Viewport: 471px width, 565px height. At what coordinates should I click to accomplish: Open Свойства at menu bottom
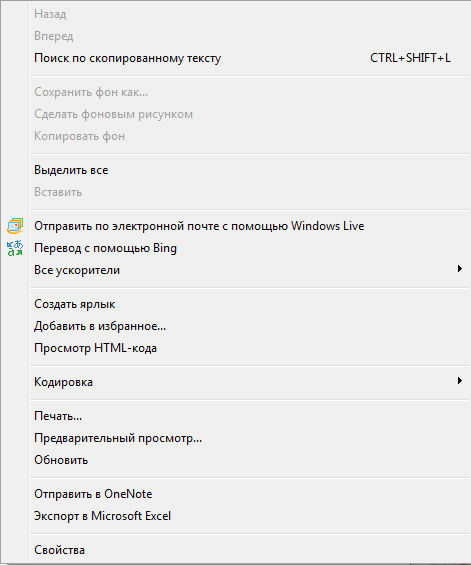pyautogui.click(x=249, y=550)
